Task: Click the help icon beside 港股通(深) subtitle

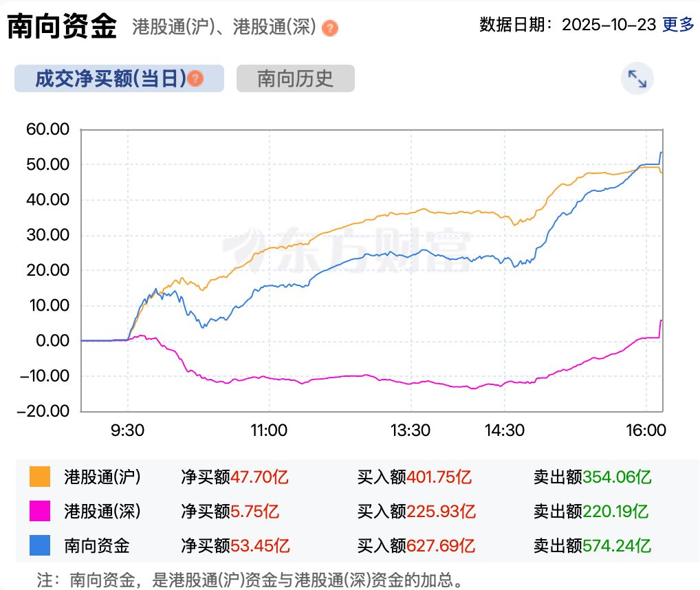Action: pos(331,28)
